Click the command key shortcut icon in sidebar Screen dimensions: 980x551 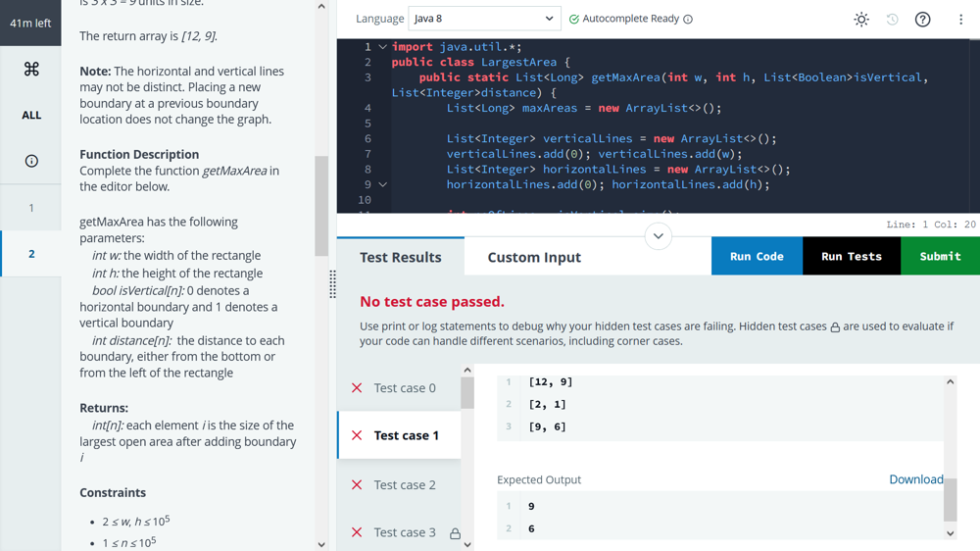(31, 69)
